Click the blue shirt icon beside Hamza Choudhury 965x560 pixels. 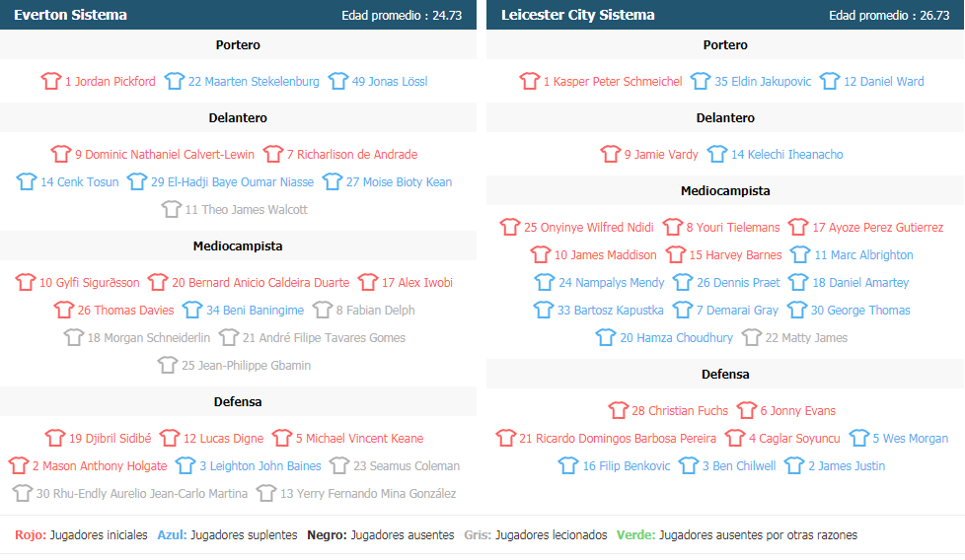pos(606,337)
